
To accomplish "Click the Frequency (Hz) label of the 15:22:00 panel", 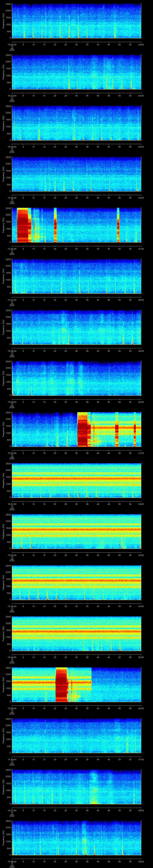I will pos(3,21).
